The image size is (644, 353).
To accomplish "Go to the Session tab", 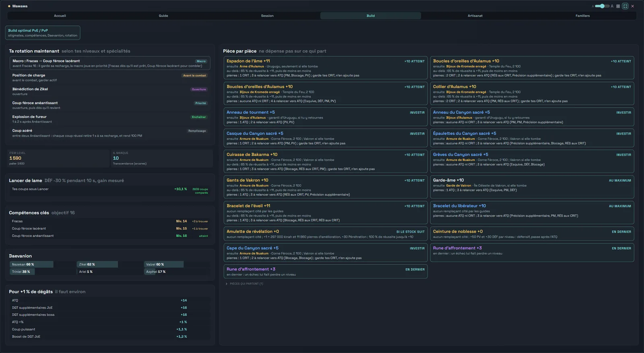I will coord(267,16).
